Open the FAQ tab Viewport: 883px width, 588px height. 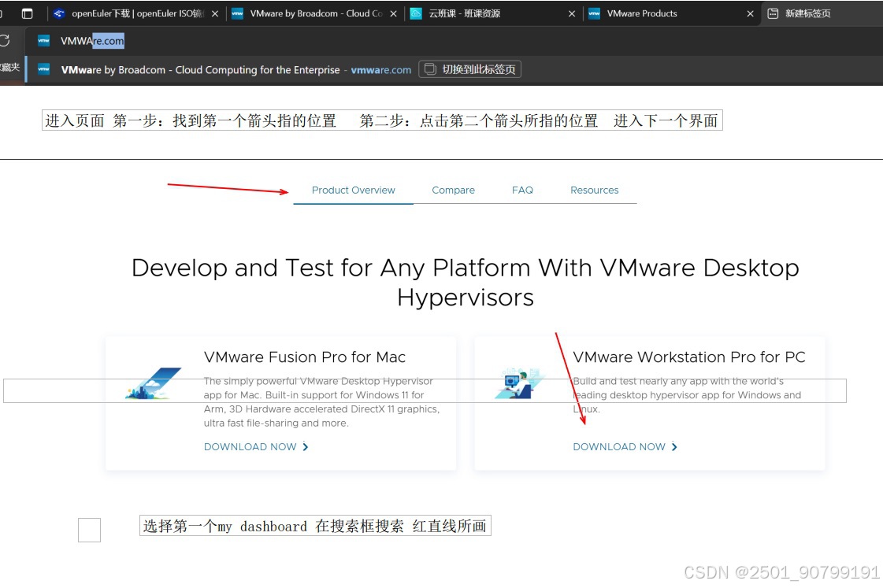coord(522,190)
